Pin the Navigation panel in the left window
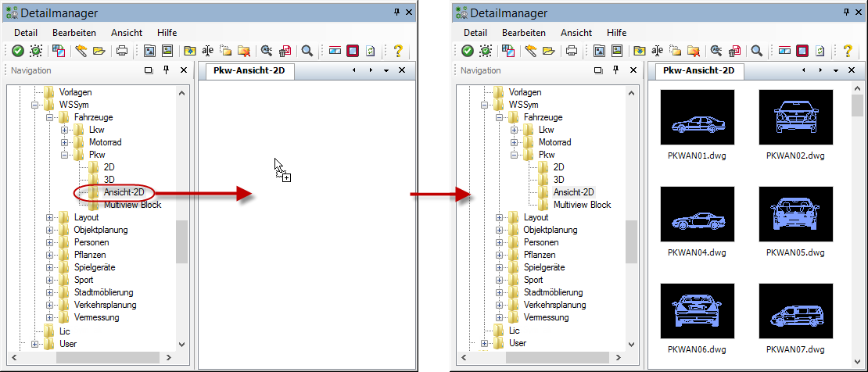 (166, 70)
